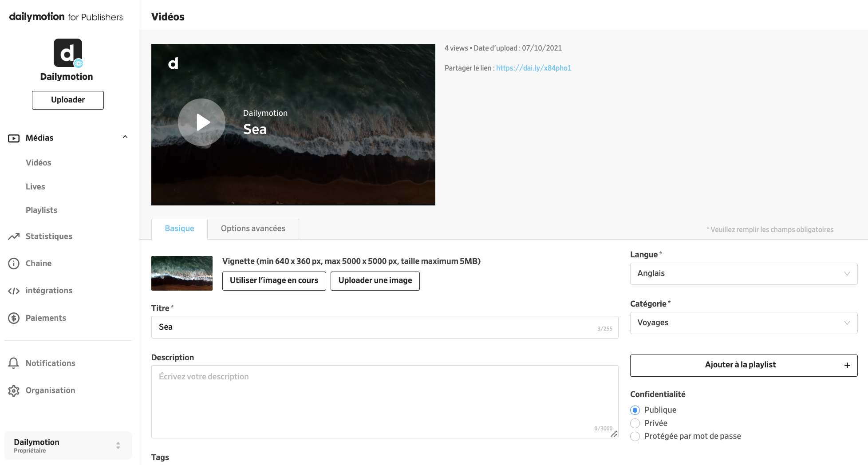868x465 pixels.
Task: Open the Dailymotion Propriétaire account switcher
Action: coord(68,445)
